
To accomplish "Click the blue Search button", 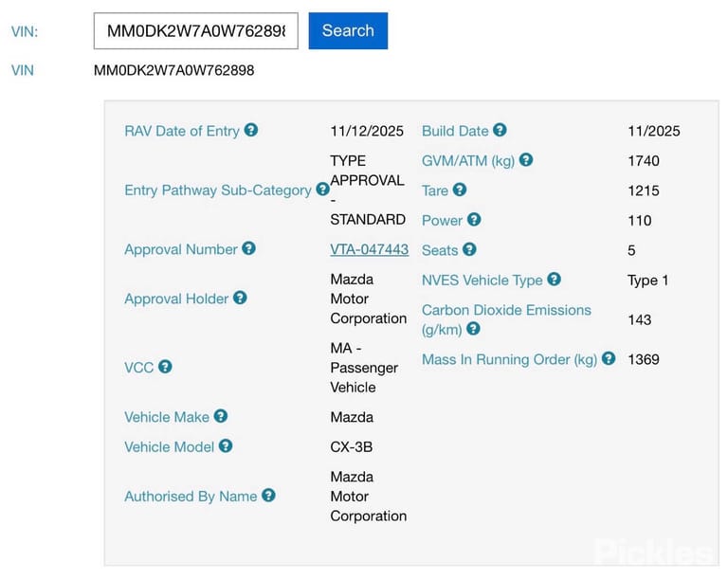I will pos(348,30).
